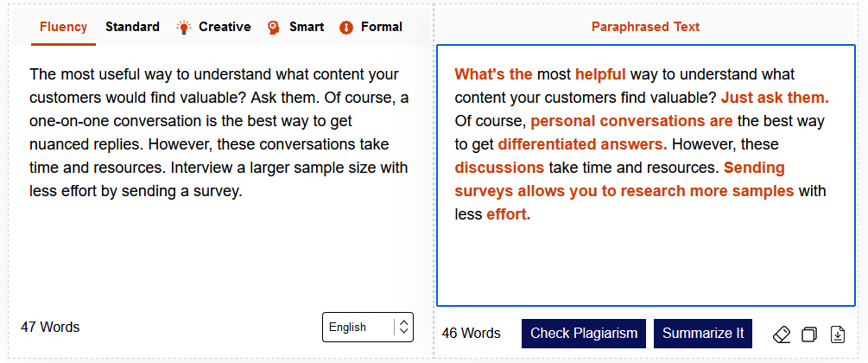The height and width of the screenshot is (363, 868).
Task: Click the copy paraphrased text icon
Action: click(x=809, y=334)
